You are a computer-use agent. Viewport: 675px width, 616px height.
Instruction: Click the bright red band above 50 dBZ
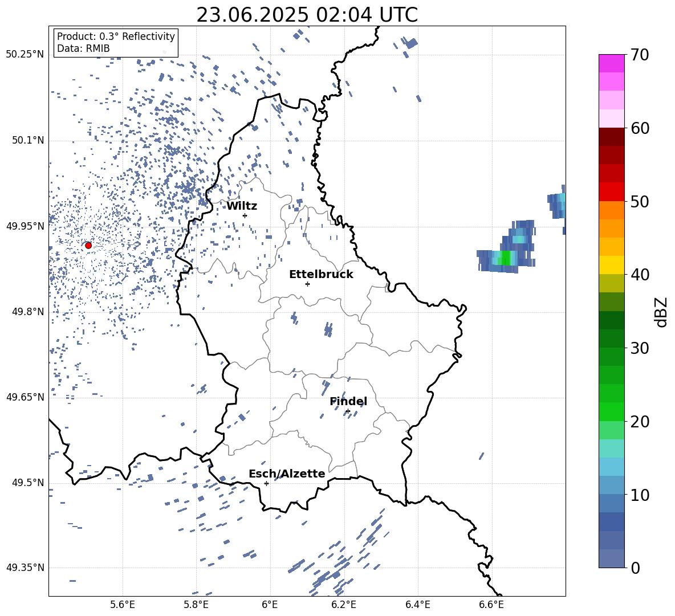(x=611, y=192)
